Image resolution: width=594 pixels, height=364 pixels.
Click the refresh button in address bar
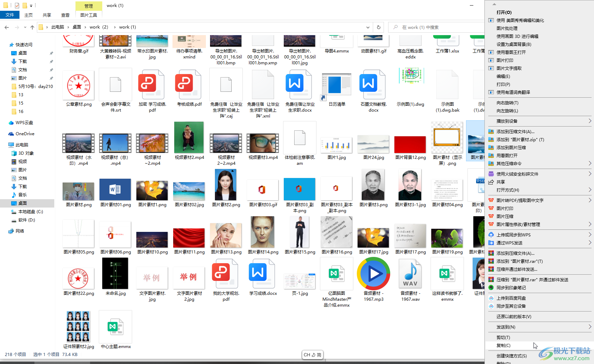pos(379,27)
